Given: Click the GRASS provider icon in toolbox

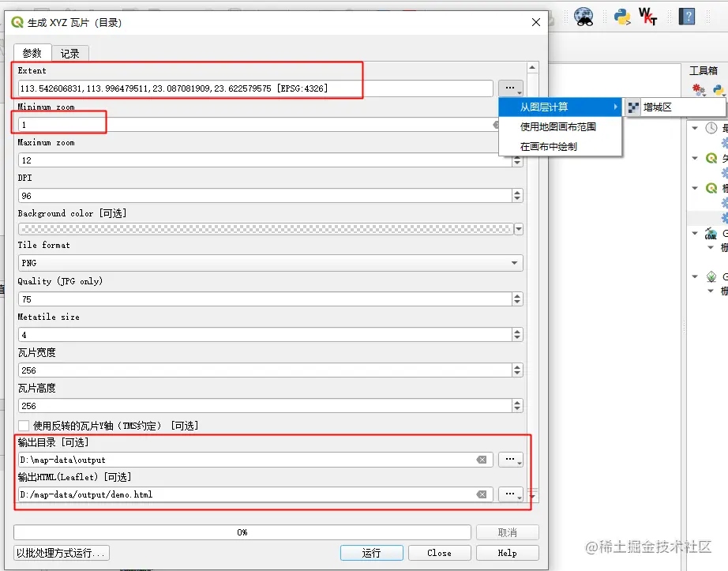Looking at the screenshot, I should pos(711,276).
